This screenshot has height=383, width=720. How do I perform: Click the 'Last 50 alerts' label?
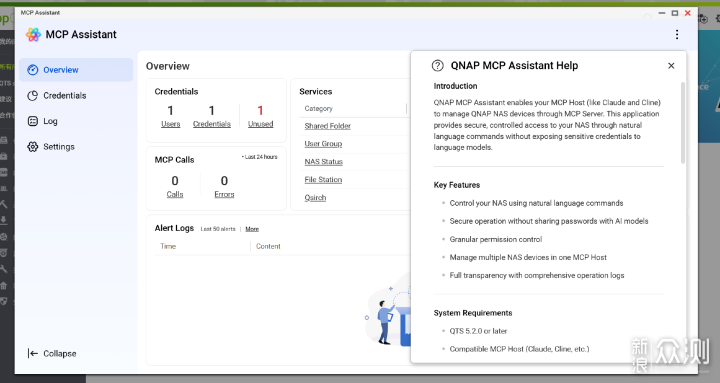coord(218,229)
